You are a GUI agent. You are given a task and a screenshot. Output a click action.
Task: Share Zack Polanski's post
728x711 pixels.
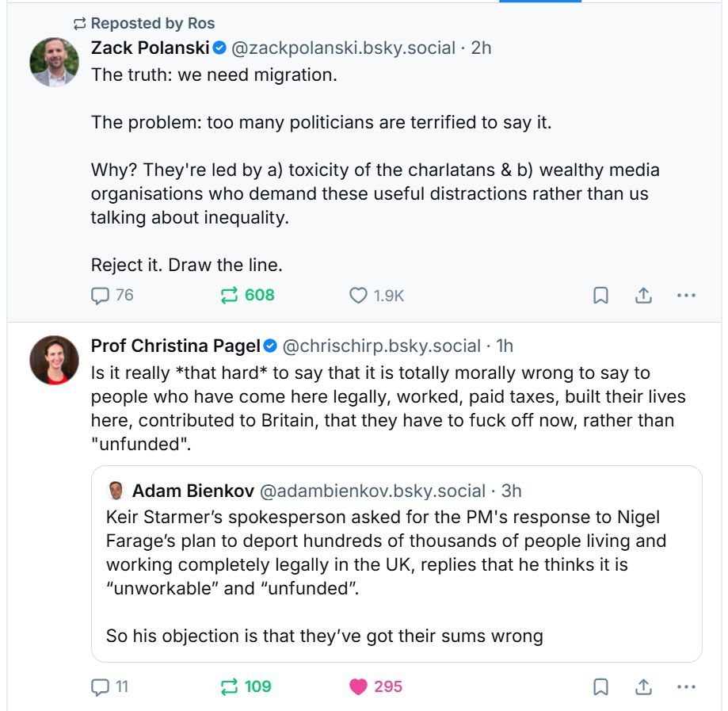point(643,296)
